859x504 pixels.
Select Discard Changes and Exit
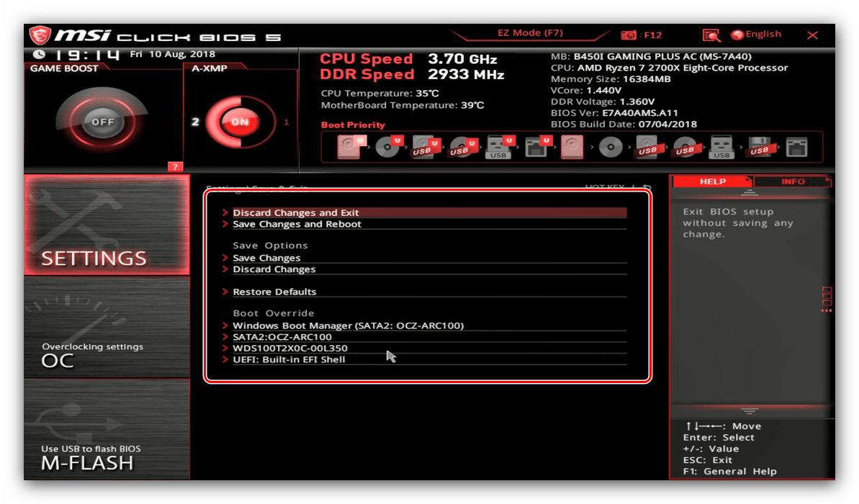click(x=295, y=212)
